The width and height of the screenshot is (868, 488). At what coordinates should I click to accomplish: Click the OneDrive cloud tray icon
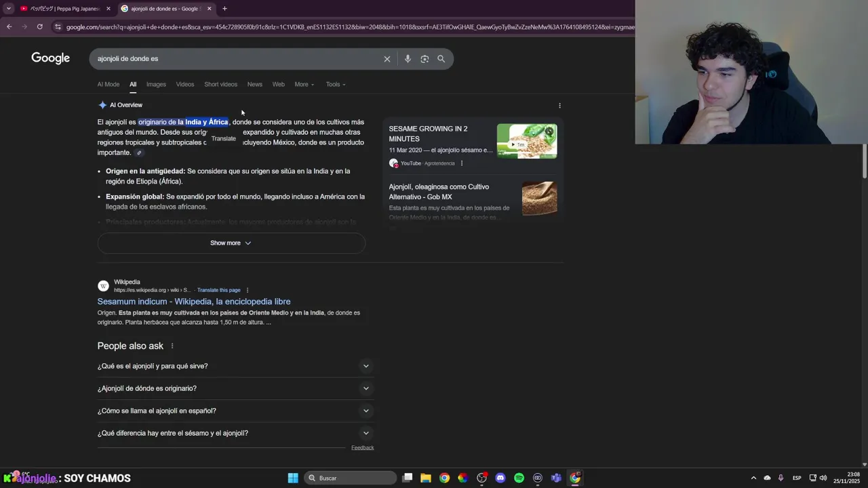(x=767, y=478)
